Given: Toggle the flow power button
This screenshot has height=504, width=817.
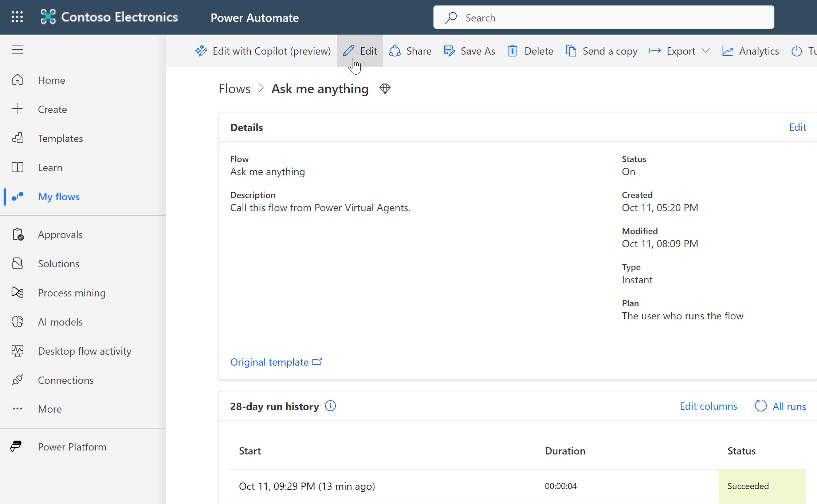Looking at the screenshot, I should pos(797,51).
